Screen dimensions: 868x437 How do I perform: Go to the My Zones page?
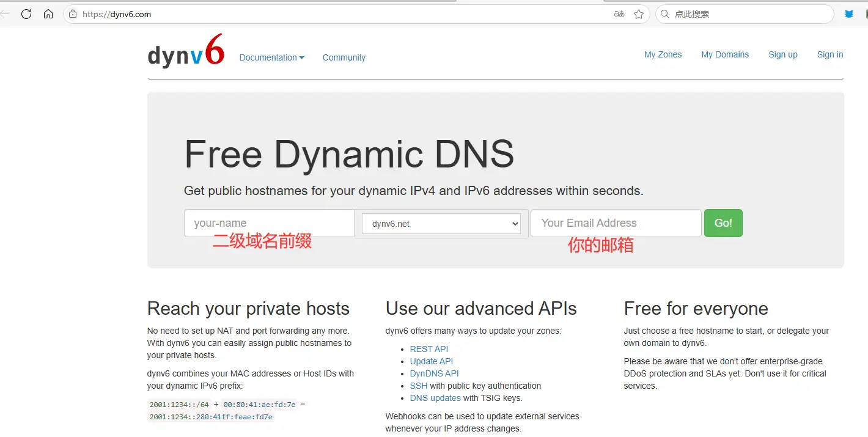[x=663, y=54]
